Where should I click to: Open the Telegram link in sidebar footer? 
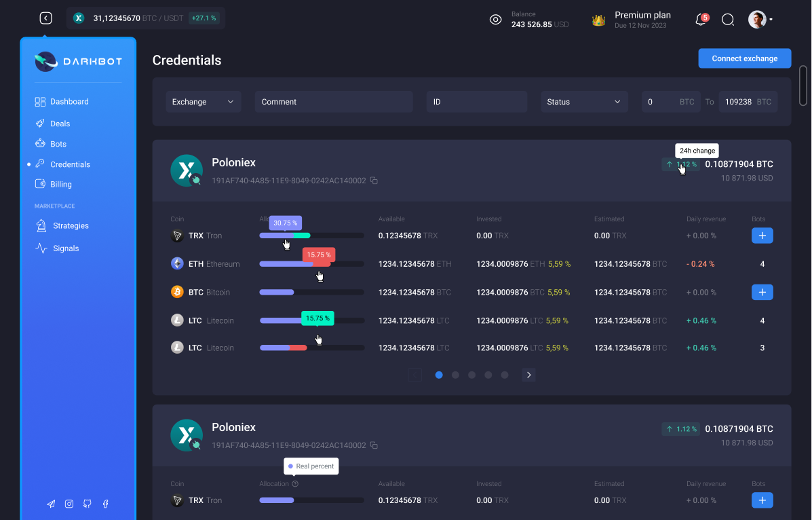[50, 504]
